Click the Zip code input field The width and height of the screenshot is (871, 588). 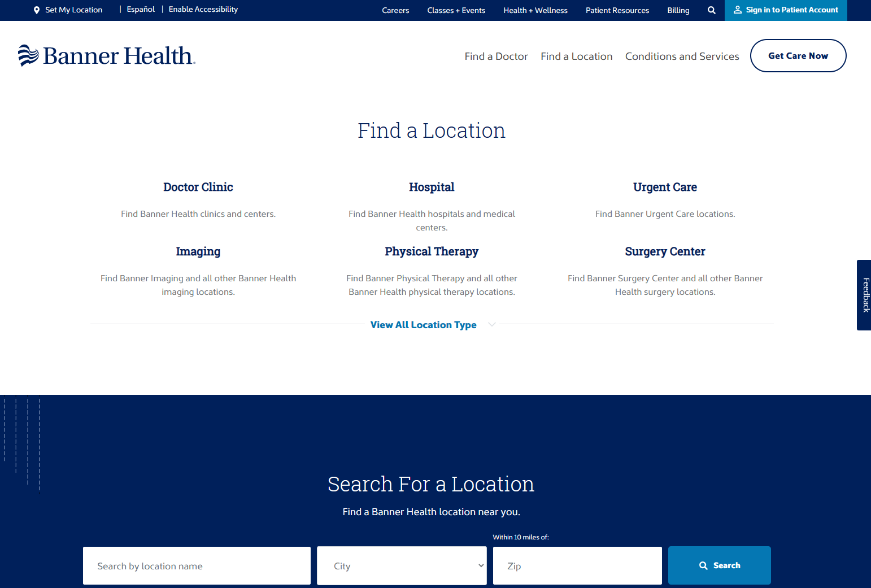tap(577, 565)
